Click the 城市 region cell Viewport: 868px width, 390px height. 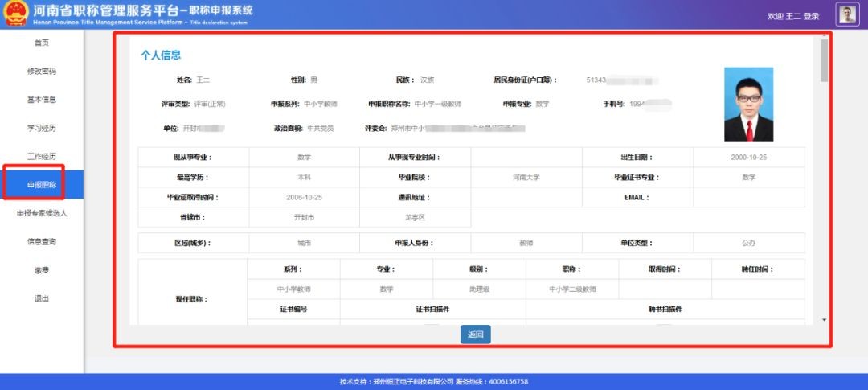(x=304, y=243)
